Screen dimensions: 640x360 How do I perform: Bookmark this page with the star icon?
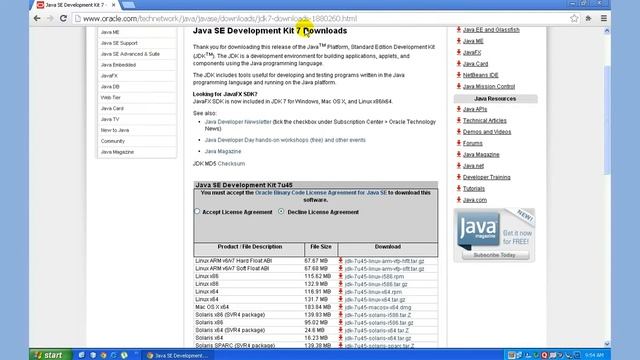pos(574,18)
